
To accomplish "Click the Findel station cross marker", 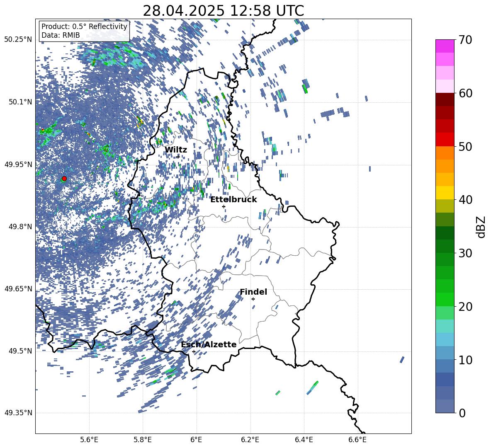I will tap(253, 299).
